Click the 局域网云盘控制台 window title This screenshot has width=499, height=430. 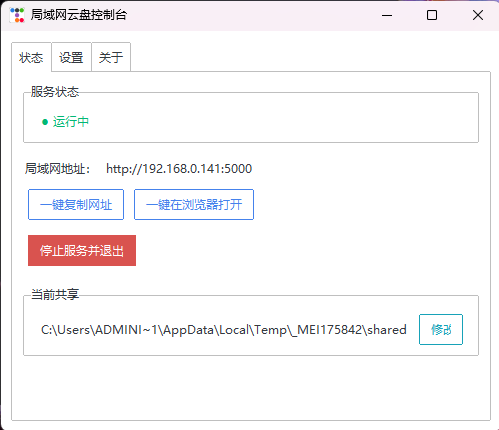pyautogui.click(x=79, y=15)
